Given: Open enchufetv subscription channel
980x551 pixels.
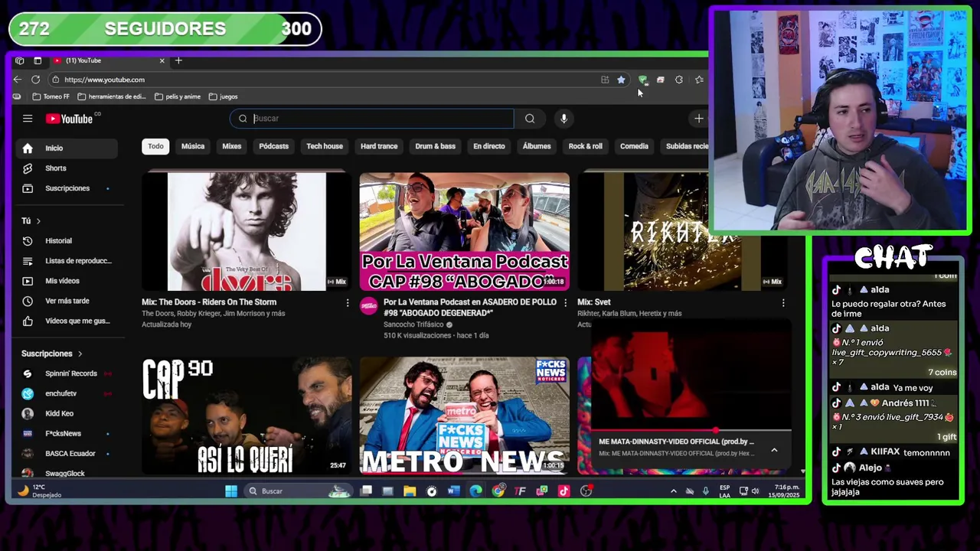Looking at the screenshot, I should click(68, 393).
